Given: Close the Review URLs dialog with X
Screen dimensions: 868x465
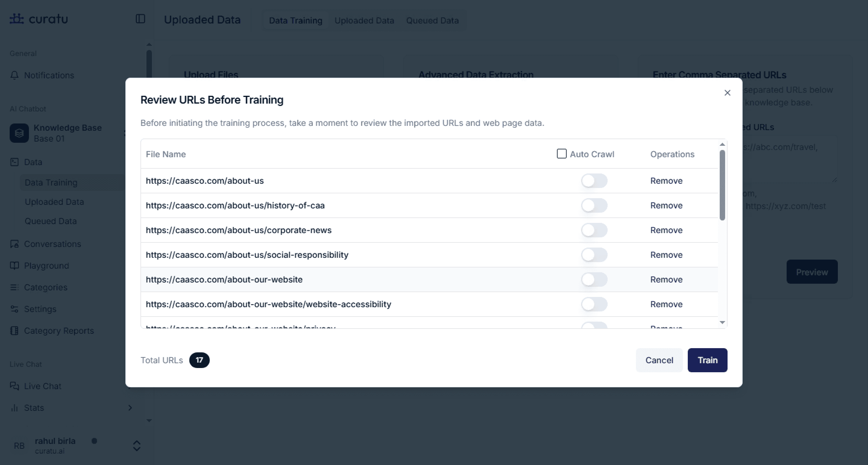Looking at the screenshot, I should point(727,92).
